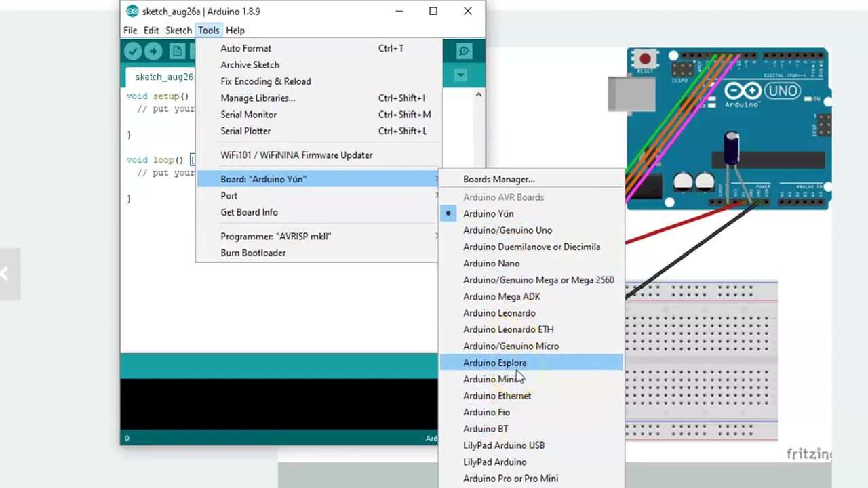
Task: Select Arduino/Genuino Uno board
Action: coord(531,230)
